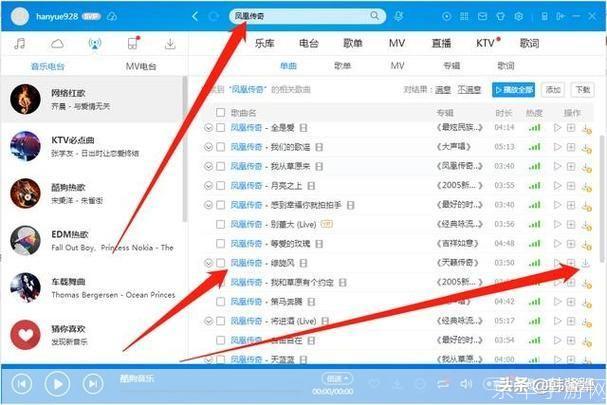This screenshot has height=405, width=607.
Task: Expand versions of 将进酒 (Live)
Action: tap(208, 321)
